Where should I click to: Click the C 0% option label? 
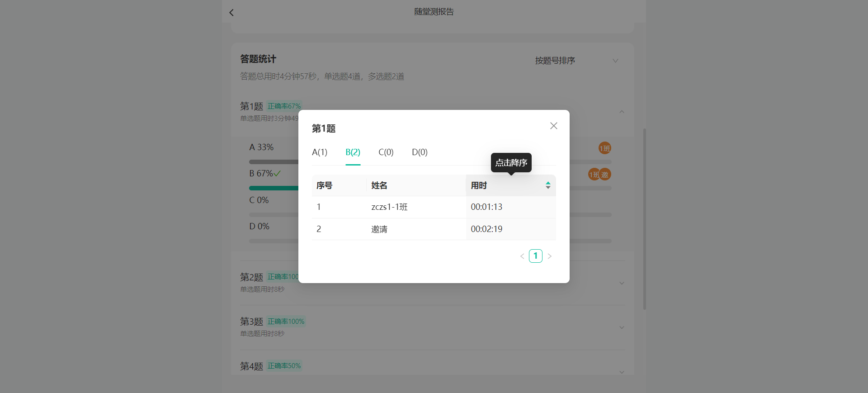point(259,200)
